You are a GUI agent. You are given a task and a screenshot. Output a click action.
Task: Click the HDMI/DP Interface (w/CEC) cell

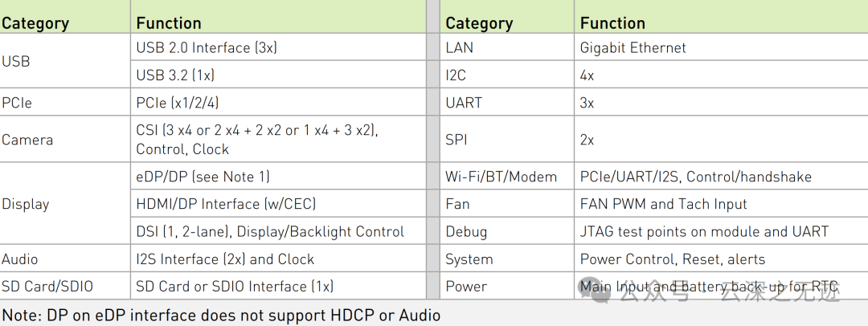tap(227, 204)
